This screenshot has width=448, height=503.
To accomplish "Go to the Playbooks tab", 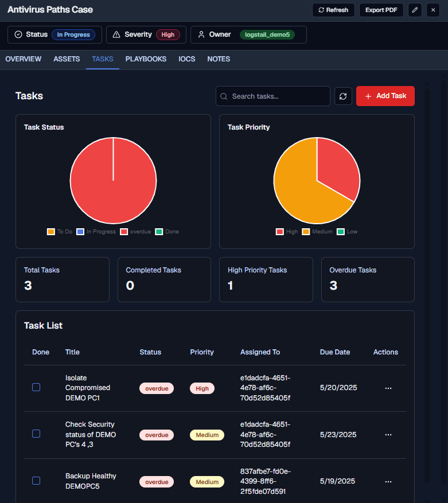I will tap(146, 59).
